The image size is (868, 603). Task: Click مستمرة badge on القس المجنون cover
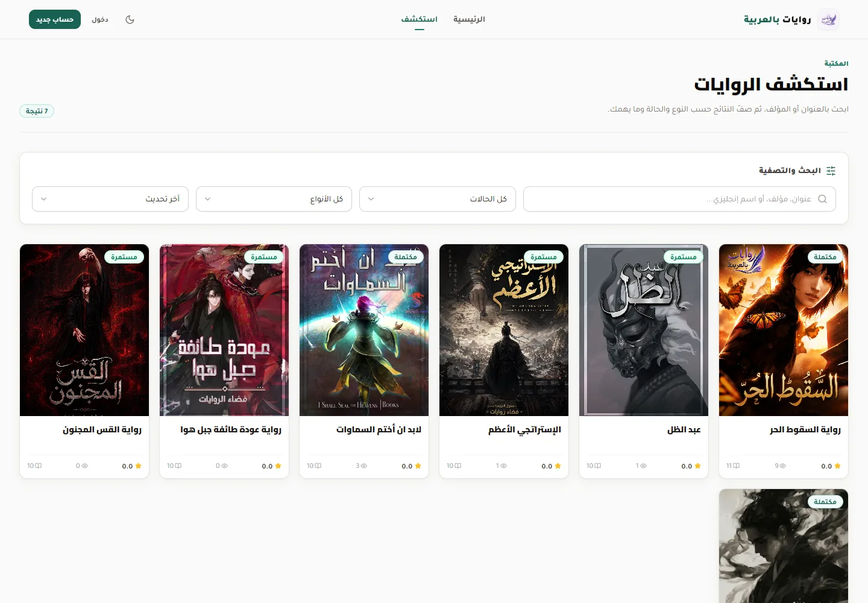124,257
